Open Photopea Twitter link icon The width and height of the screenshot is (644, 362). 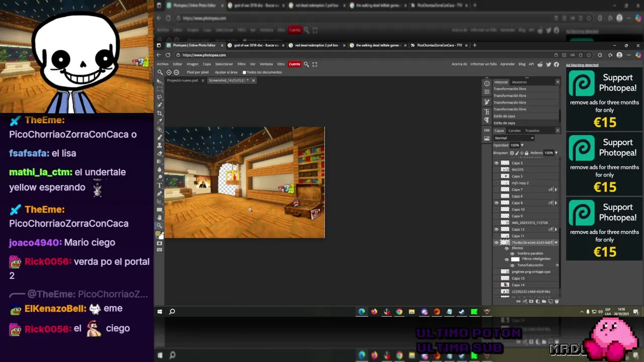coord(548,64)
